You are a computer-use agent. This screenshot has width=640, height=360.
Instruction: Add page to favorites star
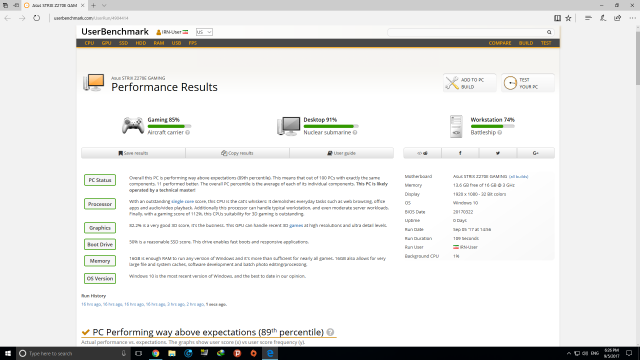click(568, 18)
